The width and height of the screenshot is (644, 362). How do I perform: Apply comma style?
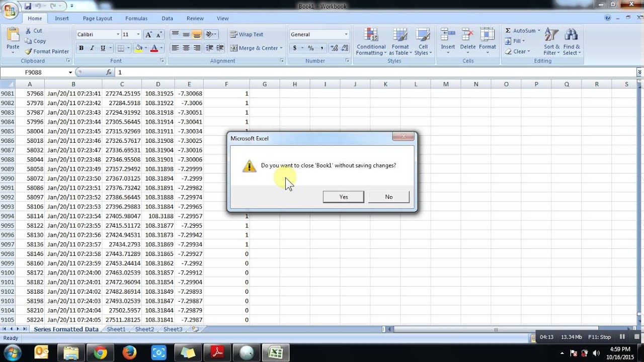click(321, 48)
